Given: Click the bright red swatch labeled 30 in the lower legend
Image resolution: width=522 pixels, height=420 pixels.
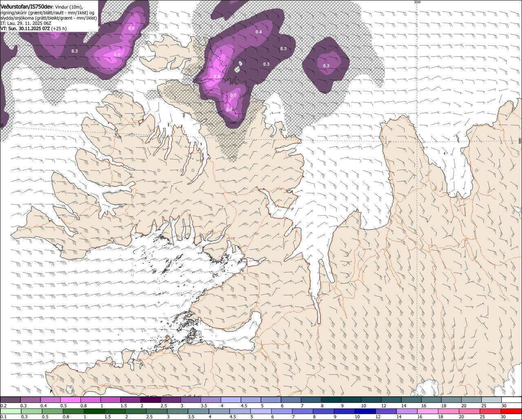Looking at the screenshot, I should 511,411.
